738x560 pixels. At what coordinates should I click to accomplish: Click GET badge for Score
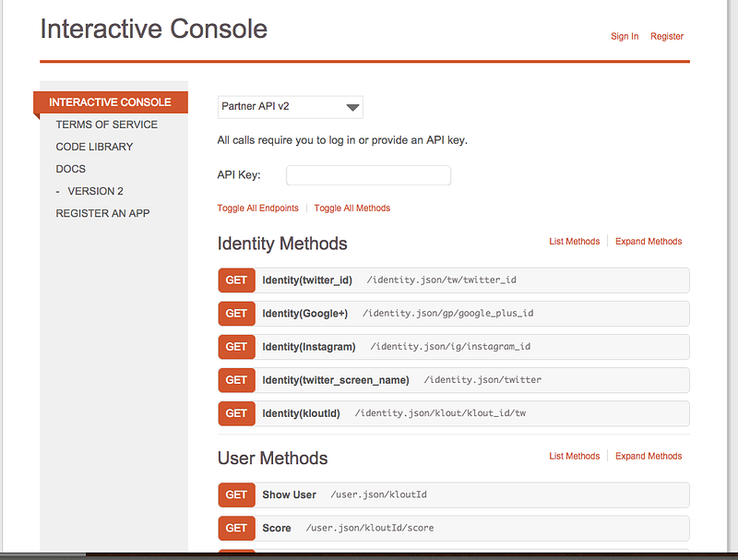237,529
